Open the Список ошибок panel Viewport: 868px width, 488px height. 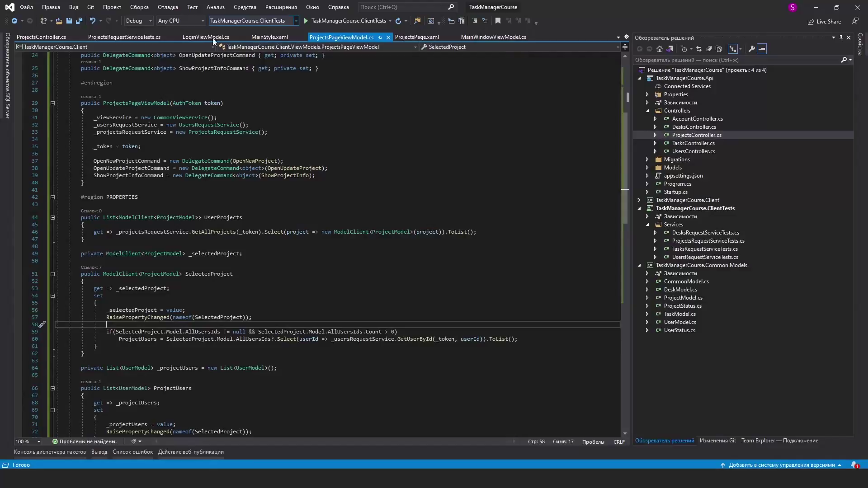(132, 452)
